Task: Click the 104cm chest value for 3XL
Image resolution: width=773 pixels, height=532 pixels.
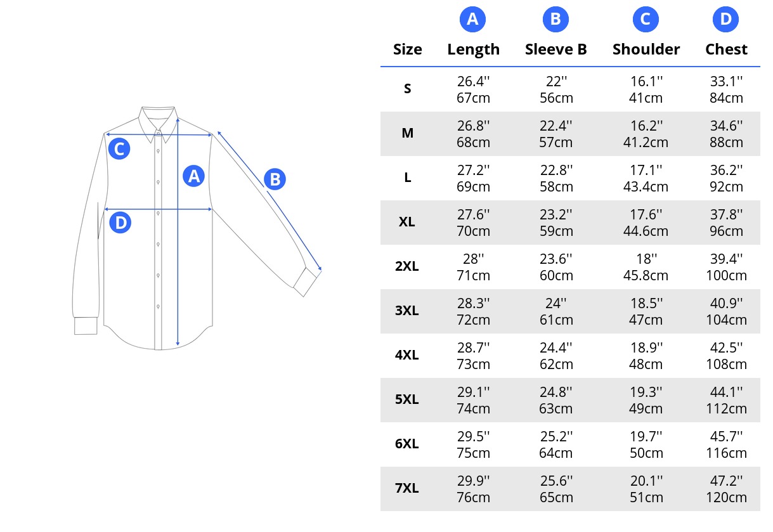Action: pyautogui.click(x=727, y=320)
